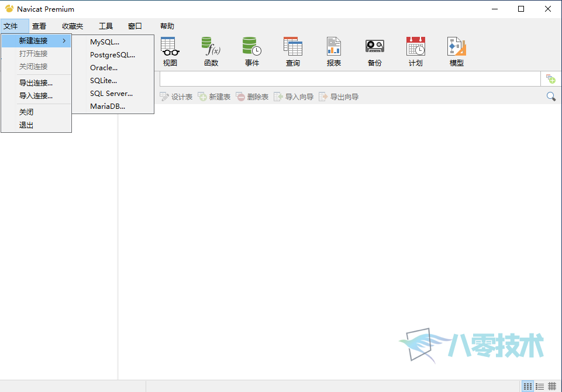The image size is (562, 392).
Task: Click the Navicat Premium logo icon
Action: [9, 9]
